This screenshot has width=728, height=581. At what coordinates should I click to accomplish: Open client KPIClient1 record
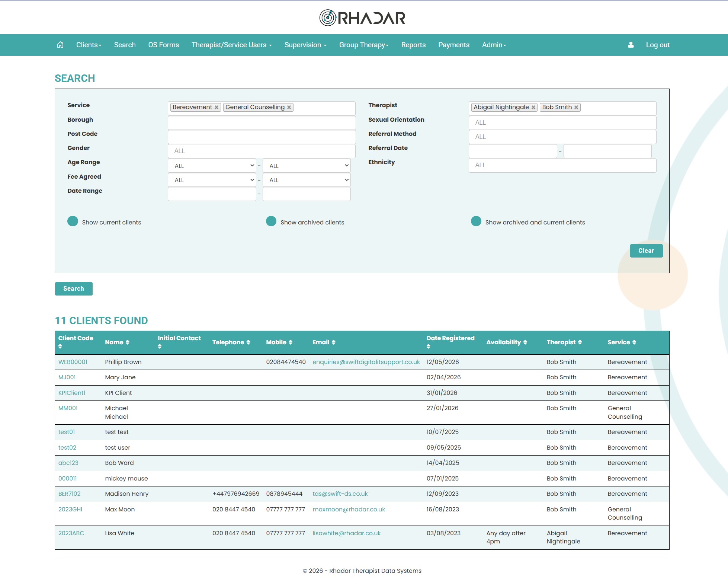click(72, 393)
